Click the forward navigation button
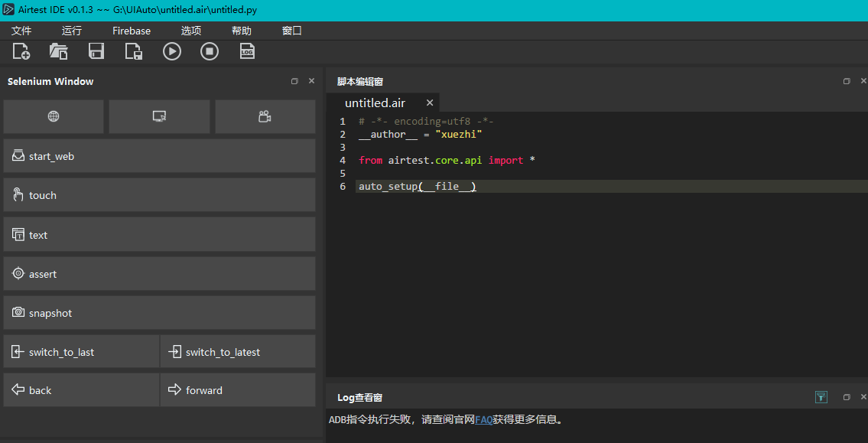Screen dimensions: 868x443 (x=238, y=390)
